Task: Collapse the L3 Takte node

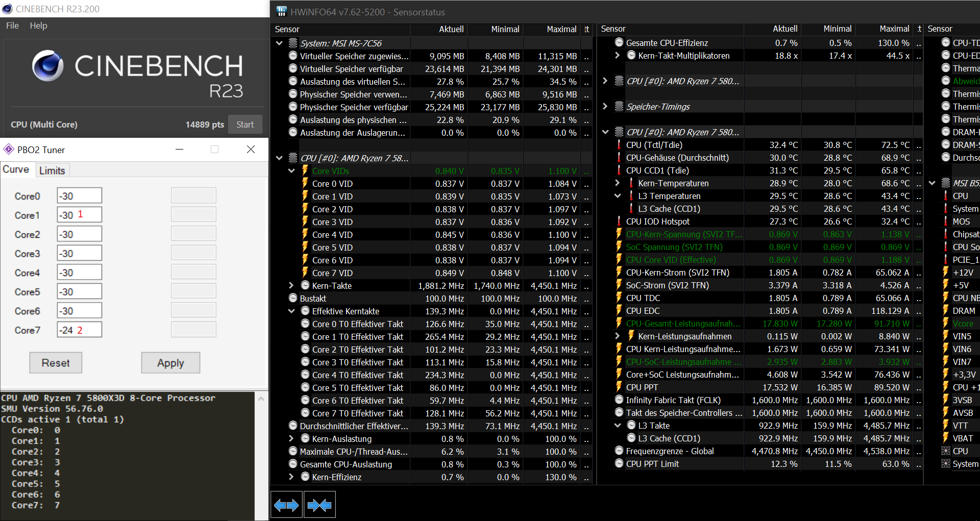Action: tap(617, 426)
